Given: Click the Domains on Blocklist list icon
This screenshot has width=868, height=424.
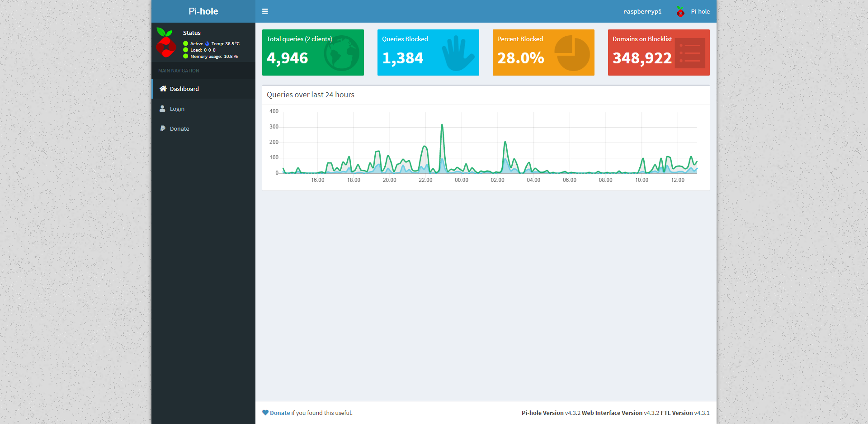Looking at the screenshot, I should point(690,53).
